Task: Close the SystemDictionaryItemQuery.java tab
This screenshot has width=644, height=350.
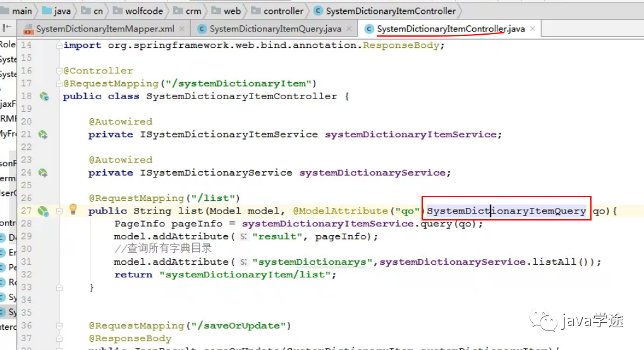Action: tap(349, 29)
